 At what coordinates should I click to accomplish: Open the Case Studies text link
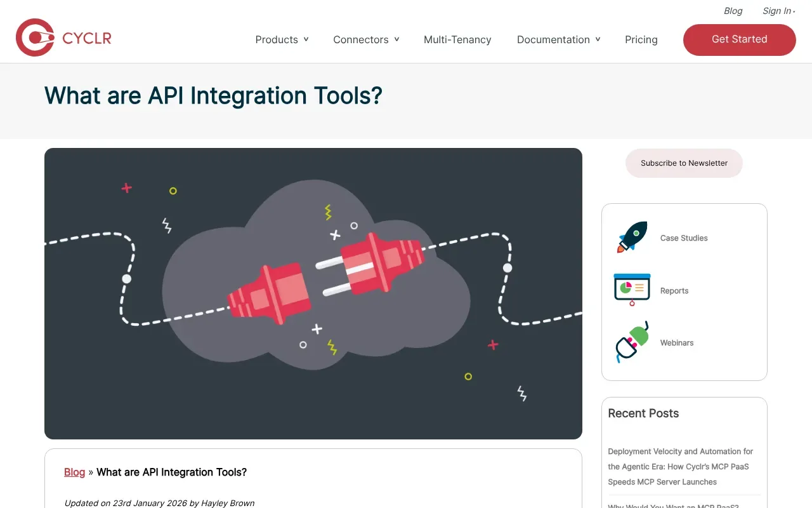pos(683,238)
